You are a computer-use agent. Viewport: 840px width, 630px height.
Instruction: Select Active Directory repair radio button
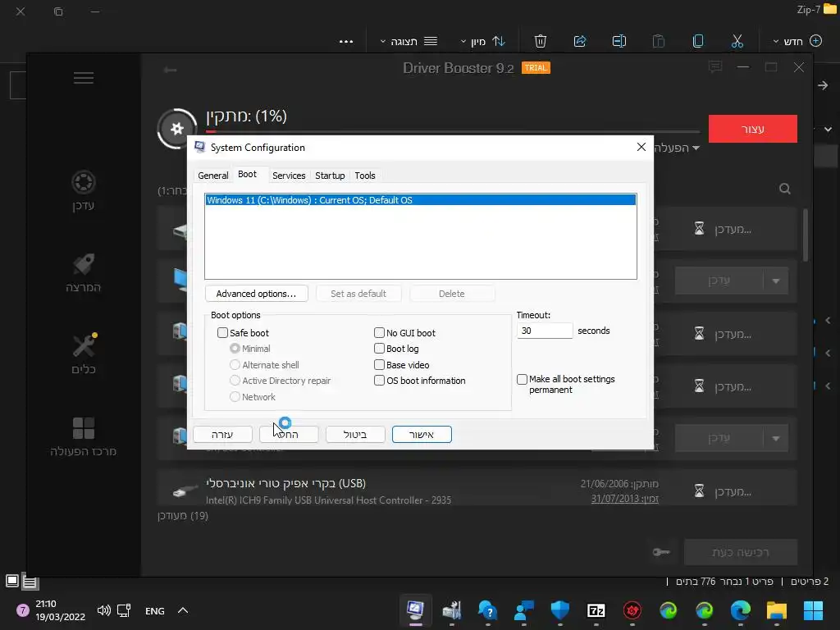(235, 381)
